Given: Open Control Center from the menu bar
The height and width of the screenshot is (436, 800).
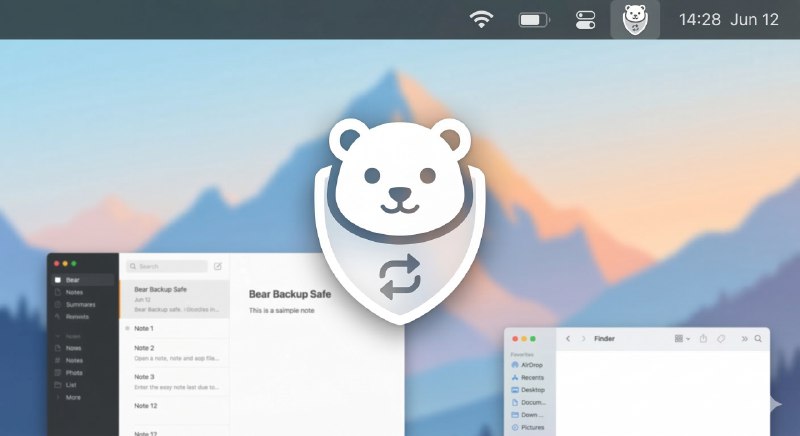Looking at the screenshot, I should 585,20.
